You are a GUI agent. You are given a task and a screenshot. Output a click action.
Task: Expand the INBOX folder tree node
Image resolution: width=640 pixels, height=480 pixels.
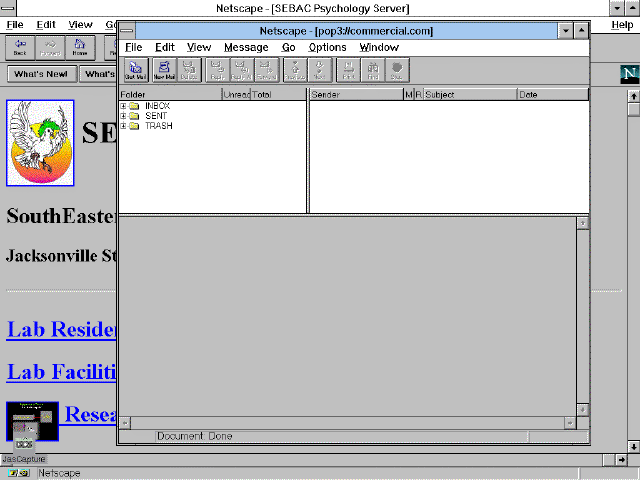pos(123,106)
